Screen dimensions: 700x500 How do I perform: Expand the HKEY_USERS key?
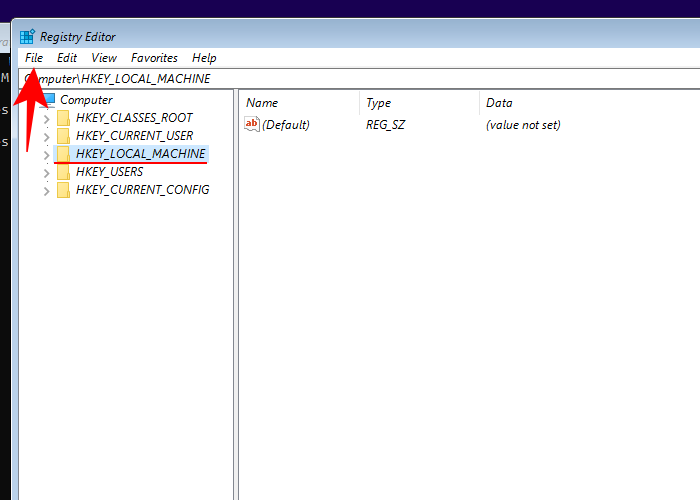(46, 172)
